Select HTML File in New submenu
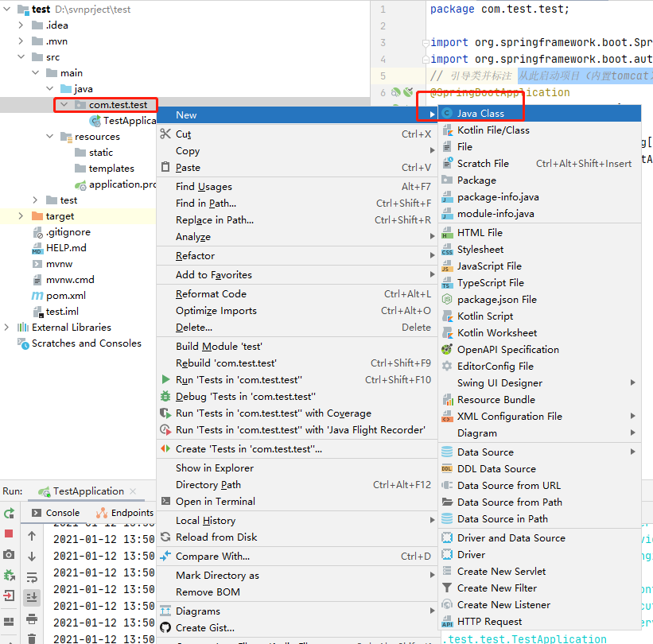 coord(540,232)
